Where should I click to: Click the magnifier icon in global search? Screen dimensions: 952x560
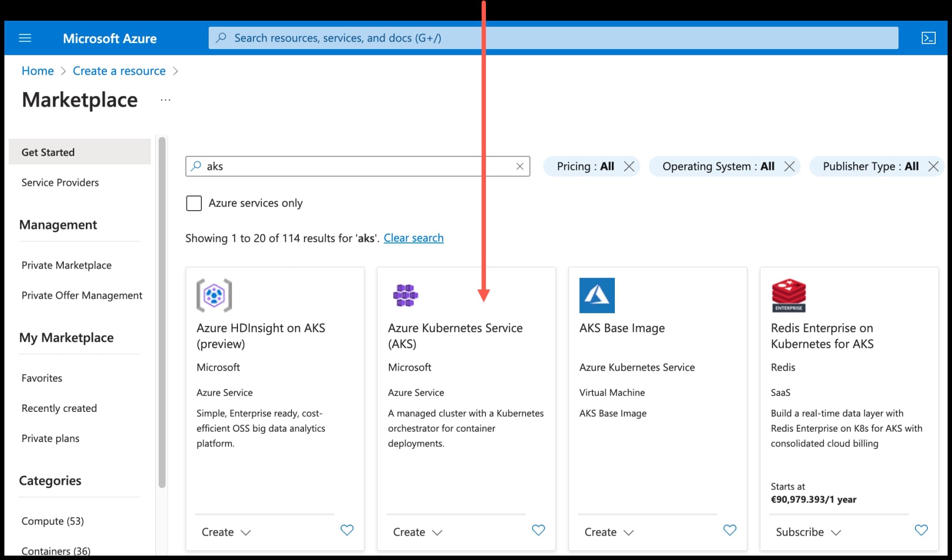click(x=222, y=38)
